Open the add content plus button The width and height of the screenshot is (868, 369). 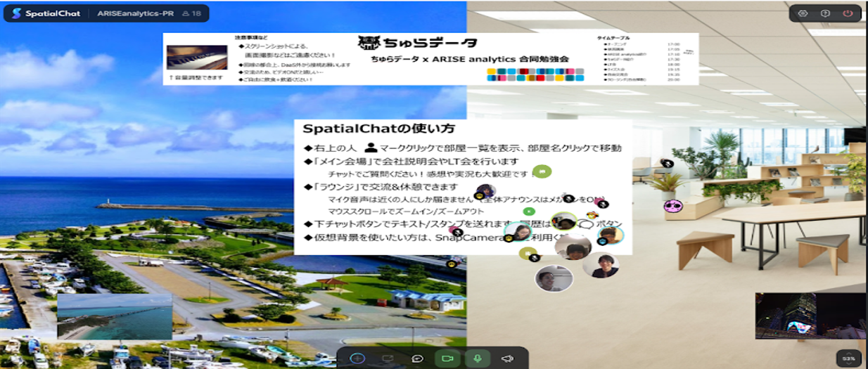(357, 358)
